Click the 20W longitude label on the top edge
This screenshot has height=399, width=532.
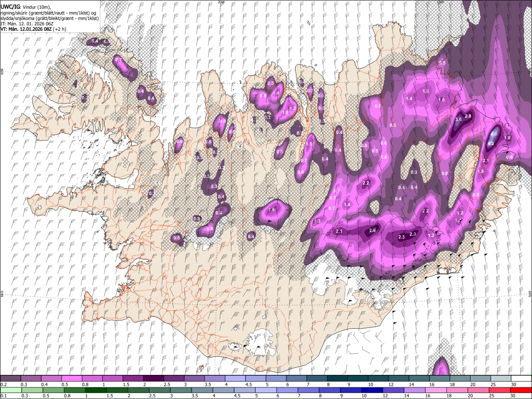[x=221, y=2]
